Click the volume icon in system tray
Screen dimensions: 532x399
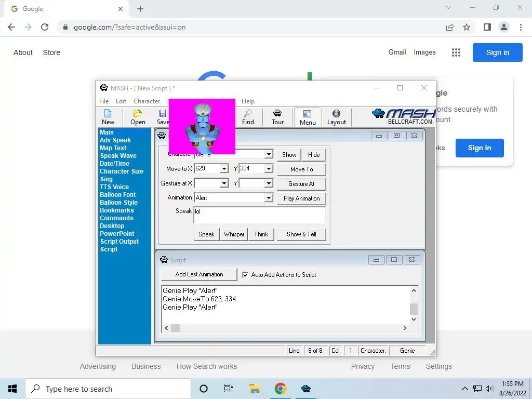(489, 389)
